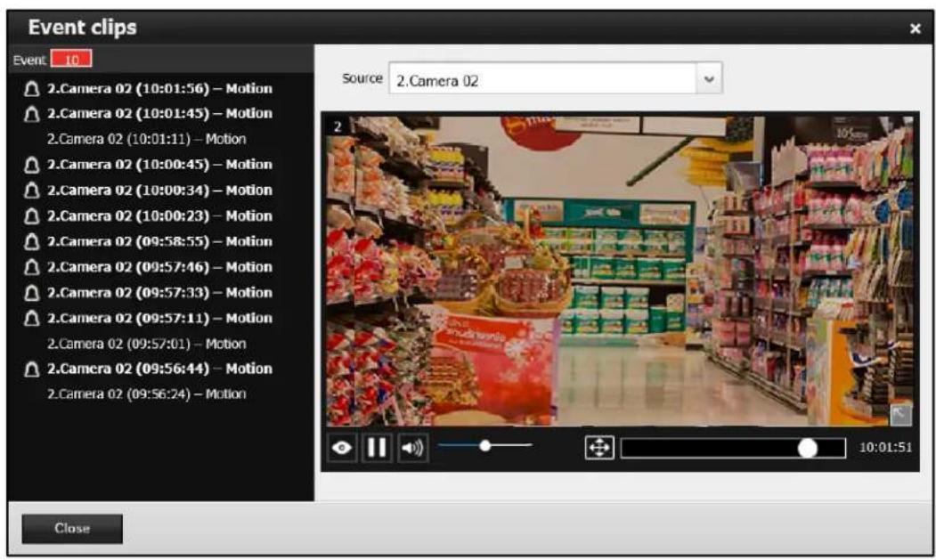Mute the speaker volume icon
Screen dimensions: 936x560
(411, 447)
